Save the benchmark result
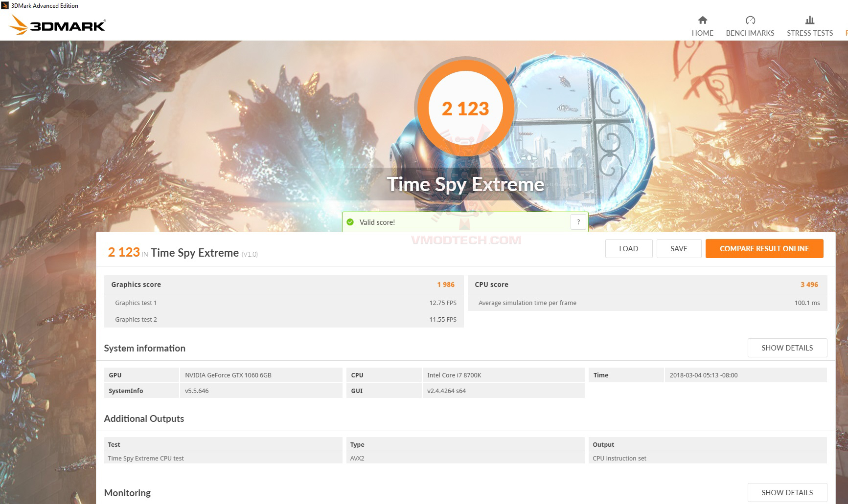Image resolution: width=848 pixels, height=504 pixels. (679, 248)
